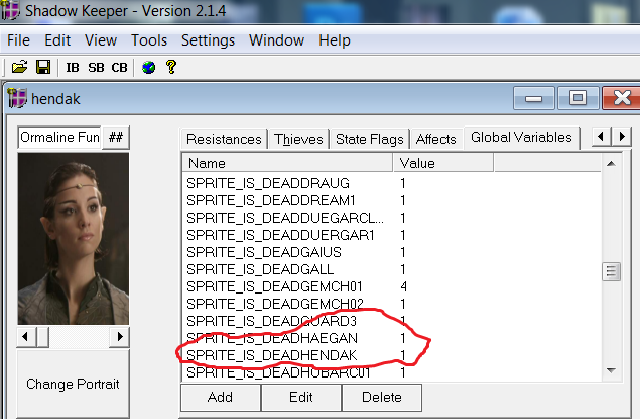The width and height of the screenshot is (640, 419).
Task: Open the SB spell browser toolbar button
Action: click(96, 67)
